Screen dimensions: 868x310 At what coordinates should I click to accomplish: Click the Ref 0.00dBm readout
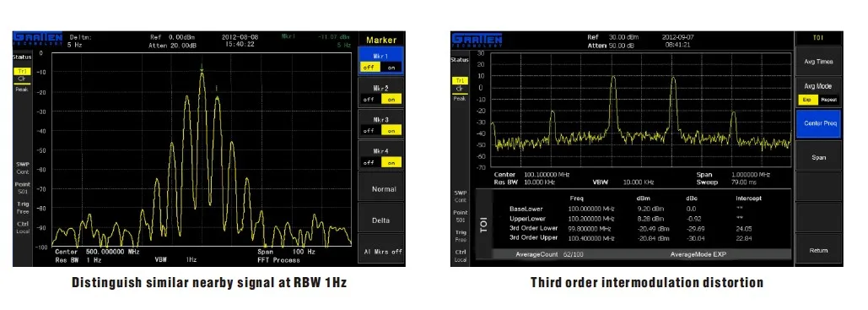[x=172, y=37]
